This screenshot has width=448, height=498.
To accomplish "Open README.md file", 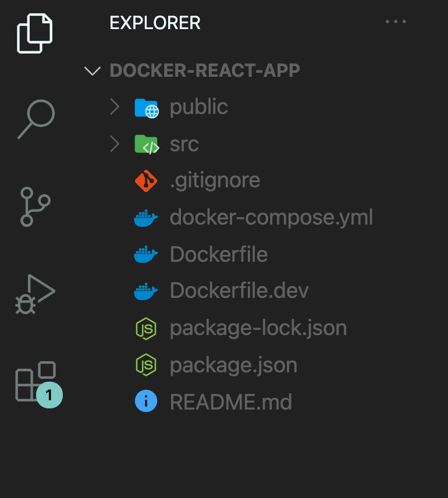I will click(x=231, y=402).
